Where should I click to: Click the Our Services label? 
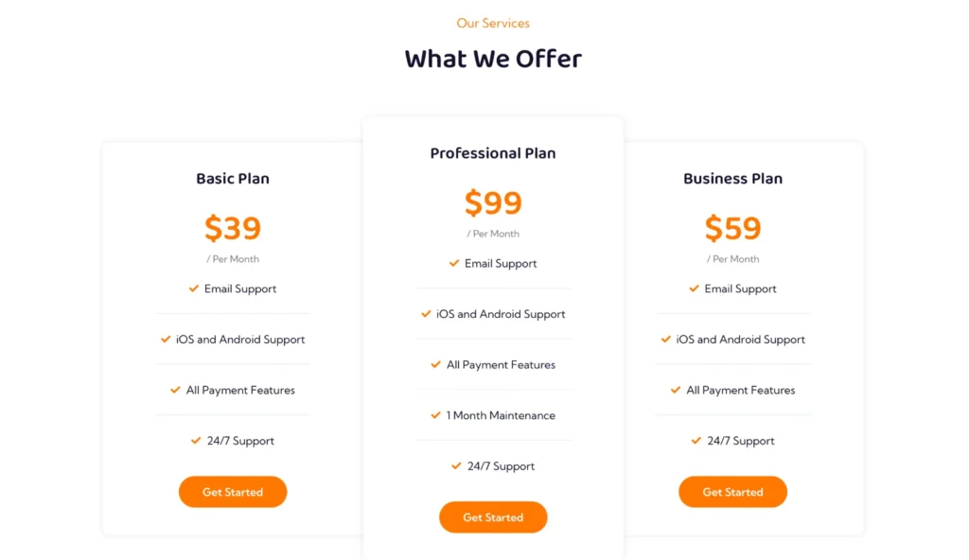pos(493,23)
